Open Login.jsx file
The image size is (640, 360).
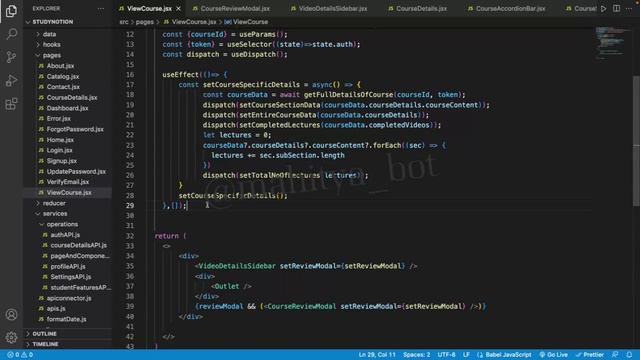(59, 150)
